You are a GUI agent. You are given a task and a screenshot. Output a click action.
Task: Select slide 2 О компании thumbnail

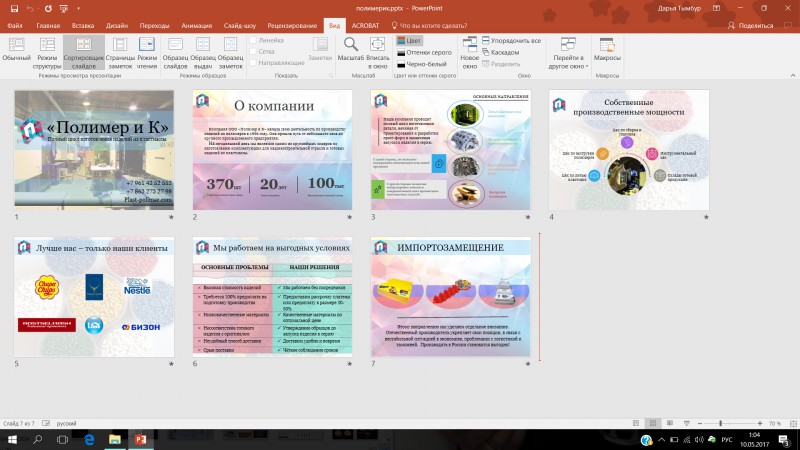pyautogui.click(x=272, y=150)
